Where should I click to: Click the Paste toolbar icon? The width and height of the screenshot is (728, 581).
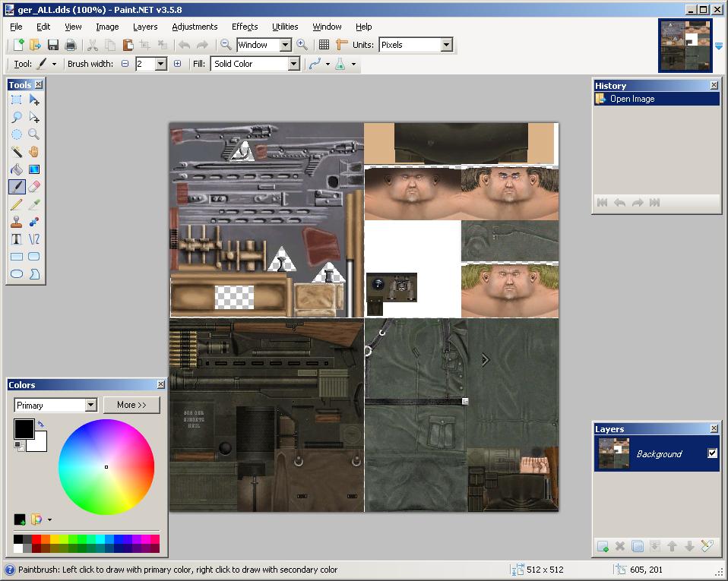pyautogui.click(x=128, y=45)
